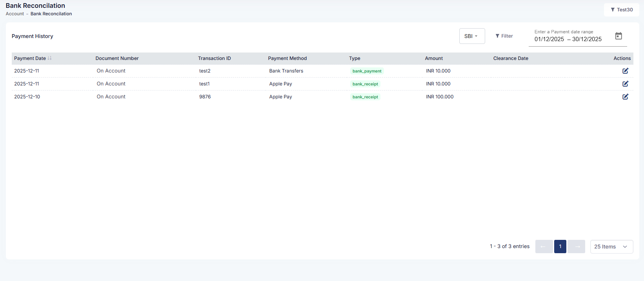Go to next page arrow
Image resolution: width=644 pixels, height=281 pixels.
point(577,247)
